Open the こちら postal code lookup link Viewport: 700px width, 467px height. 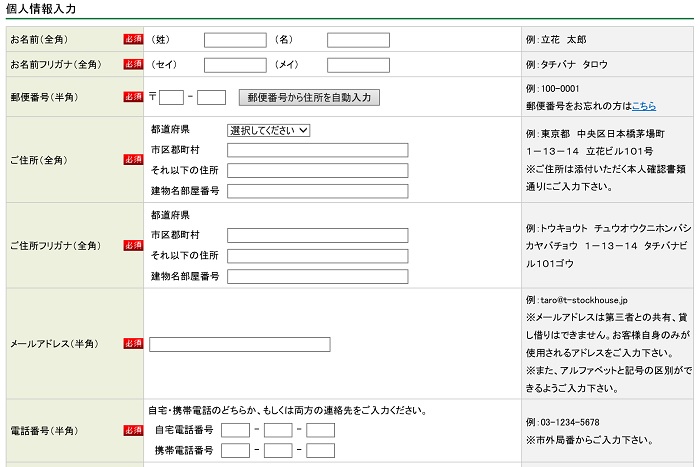[x=644, y=106]
